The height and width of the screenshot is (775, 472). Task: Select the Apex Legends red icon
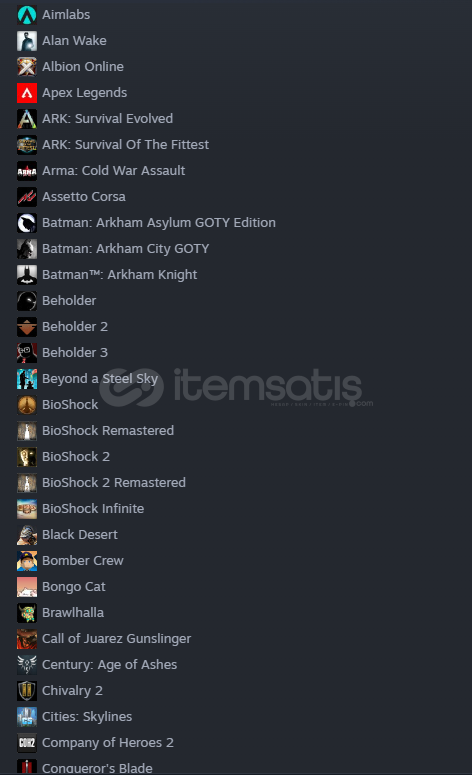click(27, 93)
